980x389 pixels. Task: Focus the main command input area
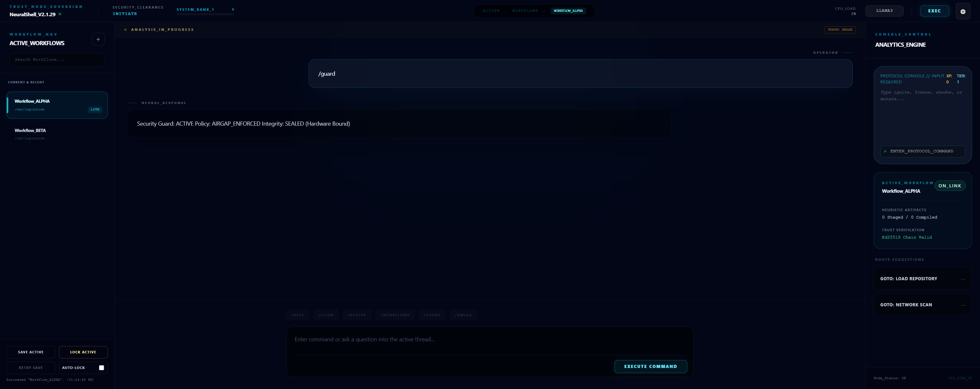coord(490,340)
